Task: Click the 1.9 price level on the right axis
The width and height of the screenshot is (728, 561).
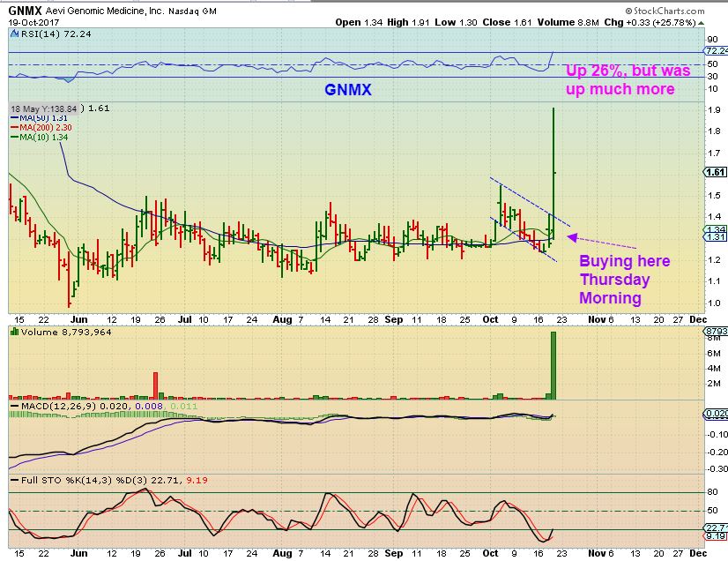Action: (714, 109)
